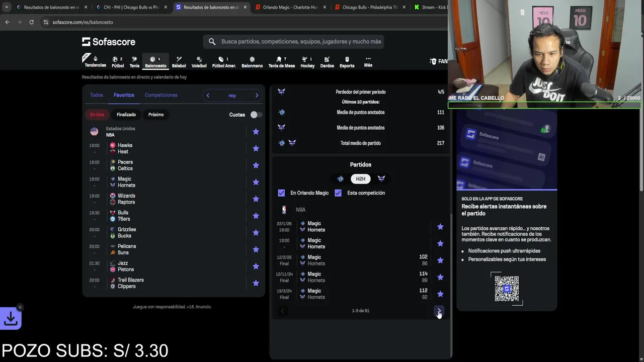Image resolution: width=644 pixels, height=362 pixels.
Task: Select the Tenis de Mesa icon
Action: click(x=281, y=62)
